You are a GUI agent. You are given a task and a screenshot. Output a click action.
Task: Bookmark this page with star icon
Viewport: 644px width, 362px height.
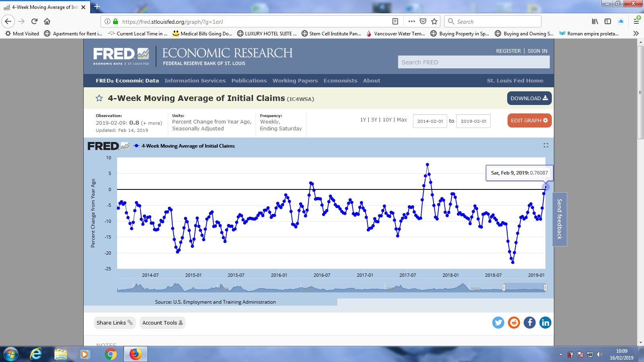[x=434, y=21]
